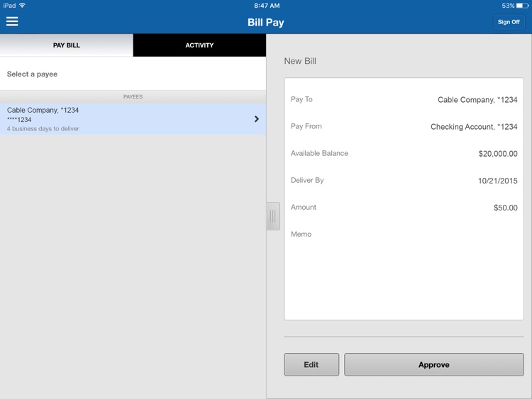The height and width of the screenshot is (399, 532).
Task: Tap the Wi-Fi icon in status bar
Action: pos(22,6)
